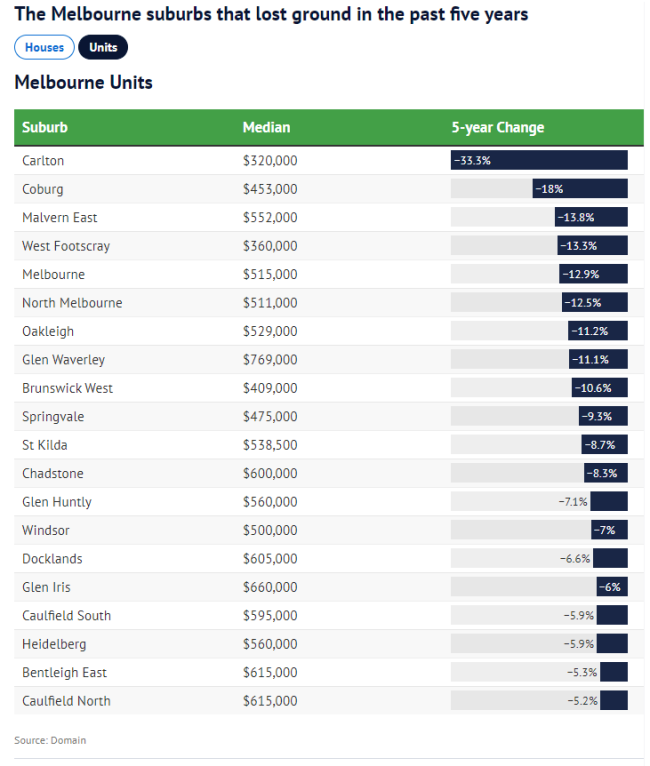The width and height of the screenshot is (650, 766).
Task: Click Glen Iris's -6% change bar
Action: [612, 587]
